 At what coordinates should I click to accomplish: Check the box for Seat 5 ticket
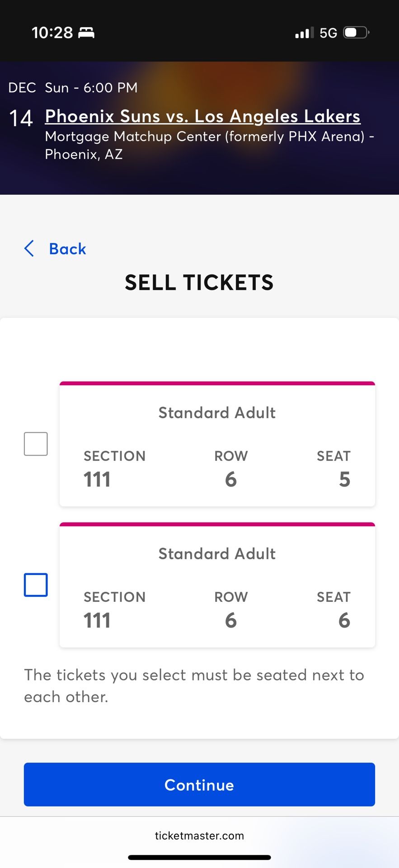click(36, 443)
